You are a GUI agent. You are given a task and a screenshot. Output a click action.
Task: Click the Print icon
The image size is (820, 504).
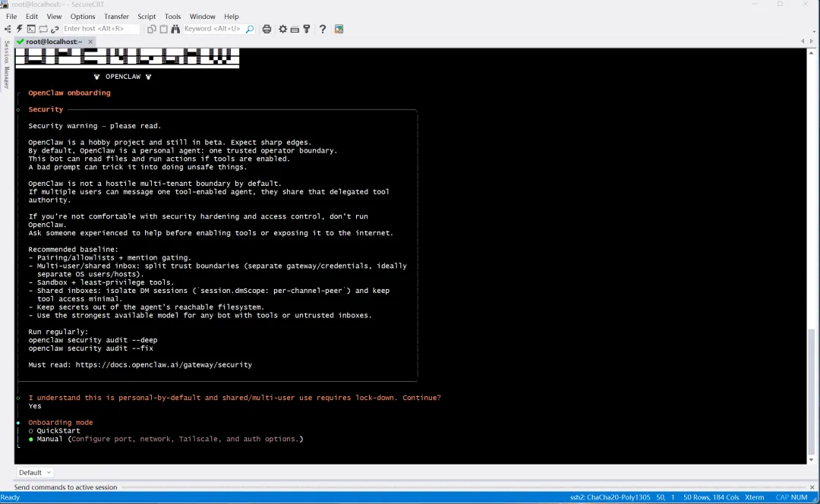click(266, 30)
